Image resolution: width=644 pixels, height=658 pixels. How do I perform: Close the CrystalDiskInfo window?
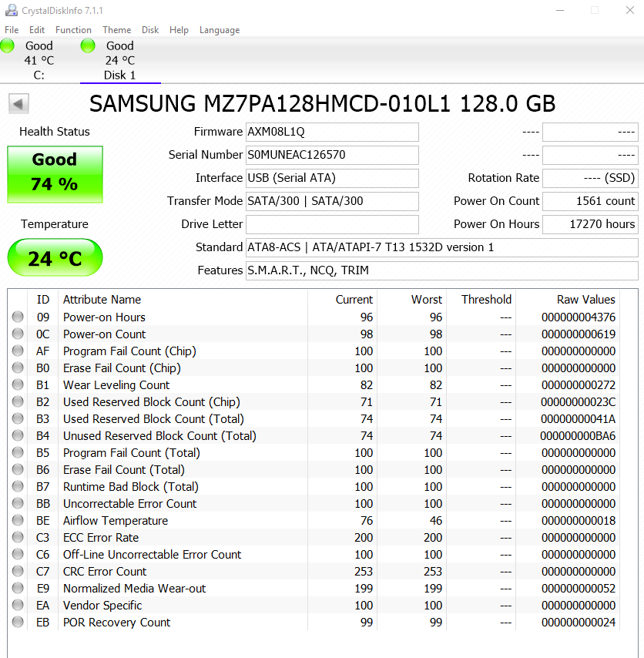tap(629, 10)
